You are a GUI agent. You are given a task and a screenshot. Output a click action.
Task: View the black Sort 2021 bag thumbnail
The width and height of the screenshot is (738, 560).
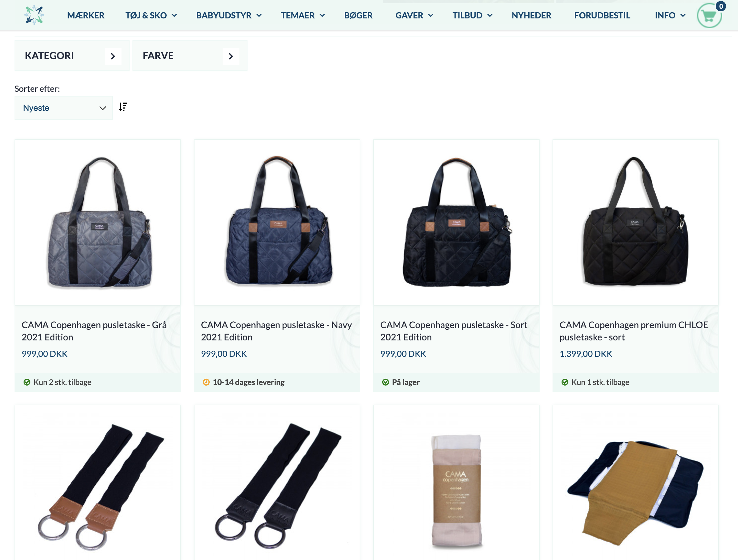(x=456, y=222)
